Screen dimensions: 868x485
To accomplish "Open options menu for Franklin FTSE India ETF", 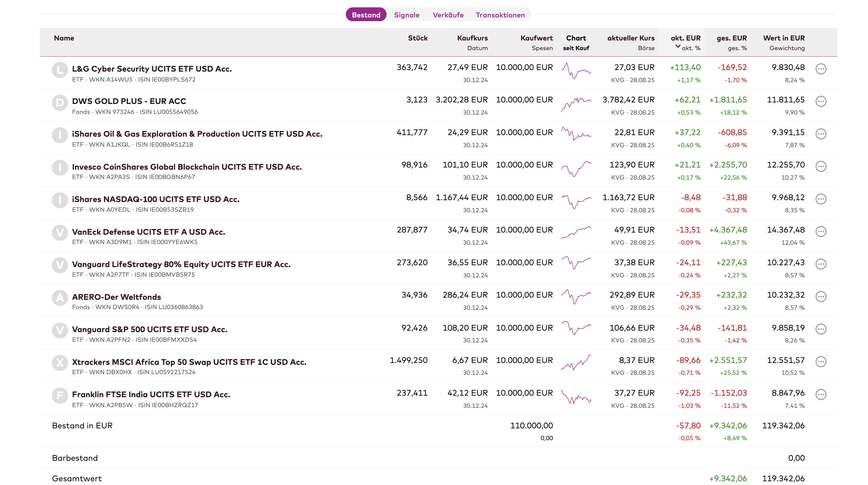I will click(x=820, y=394).
